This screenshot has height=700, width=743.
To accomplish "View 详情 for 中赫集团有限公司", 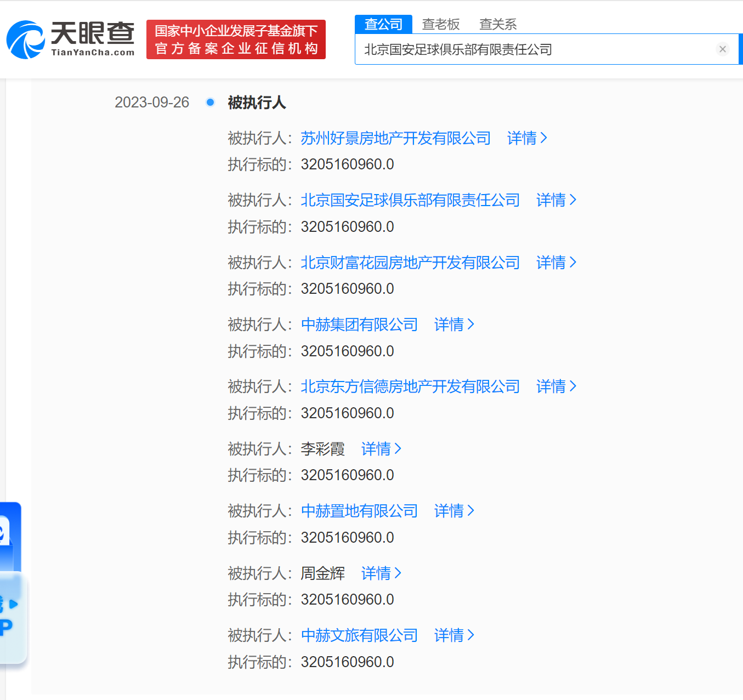I will 455,325.
